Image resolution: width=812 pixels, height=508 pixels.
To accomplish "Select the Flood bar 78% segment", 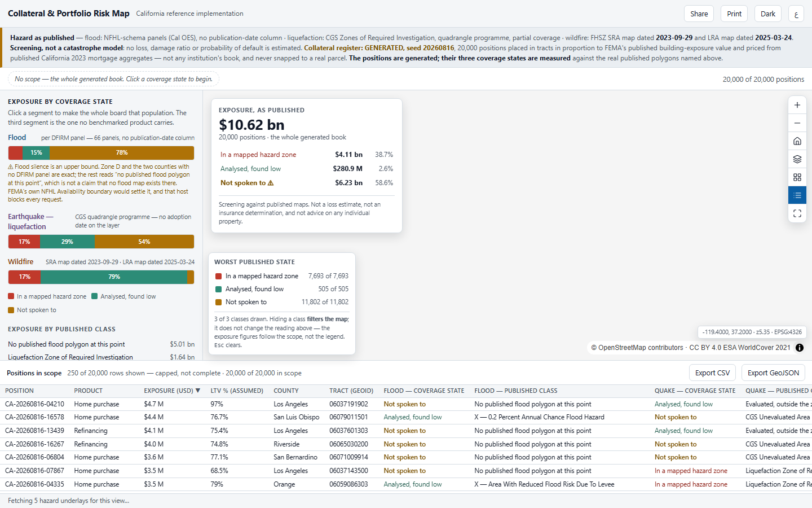I will pyautogui.click(x=122, y=153).
